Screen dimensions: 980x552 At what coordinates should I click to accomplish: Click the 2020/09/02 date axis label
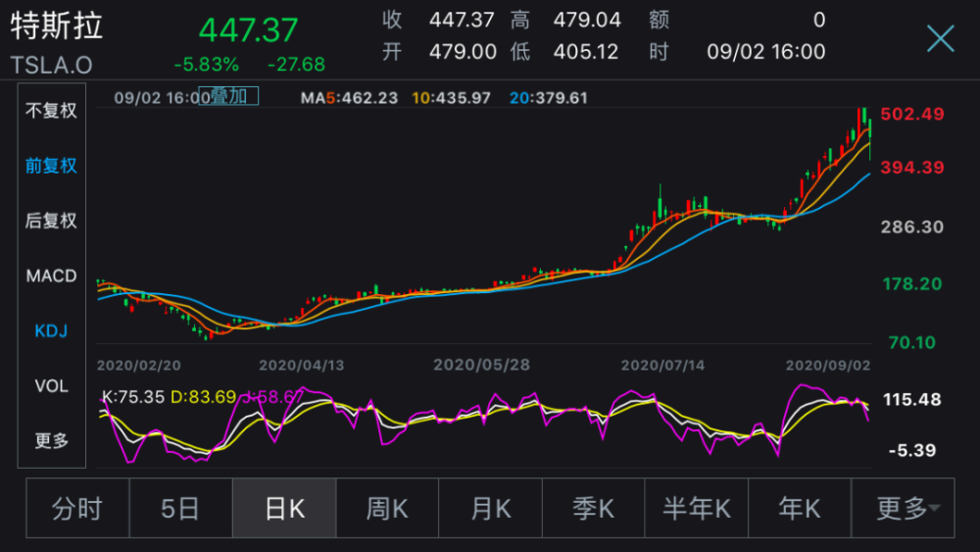click(x=828, y=365)
